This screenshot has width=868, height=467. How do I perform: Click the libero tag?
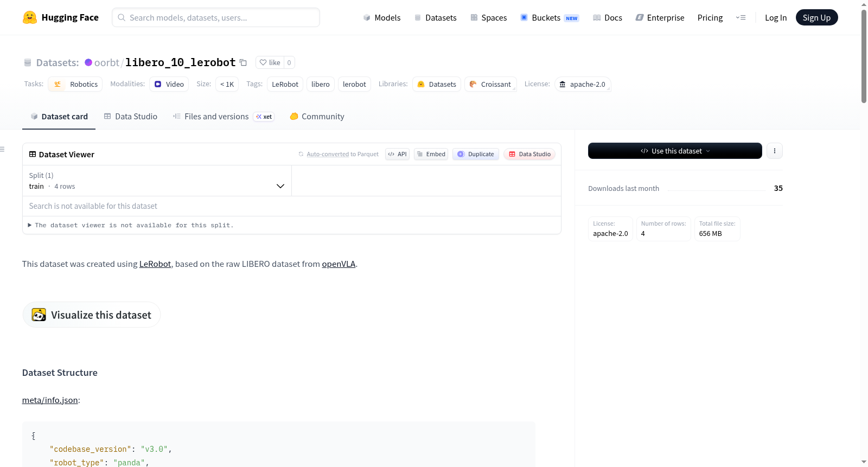tap(321, 84)
